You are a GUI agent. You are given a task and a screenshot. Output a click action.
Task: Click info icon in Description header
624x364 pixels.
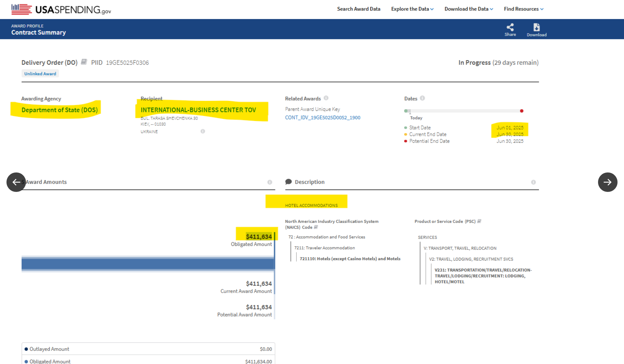coord(534,182)
